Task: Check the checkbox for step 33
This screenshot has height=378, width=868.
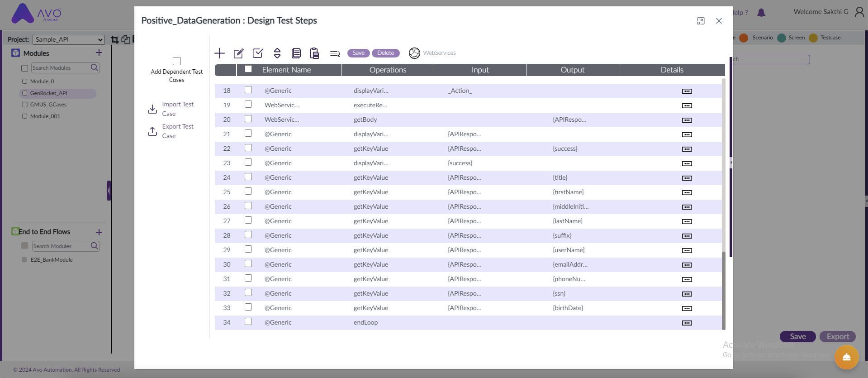Action: [248, 307]
